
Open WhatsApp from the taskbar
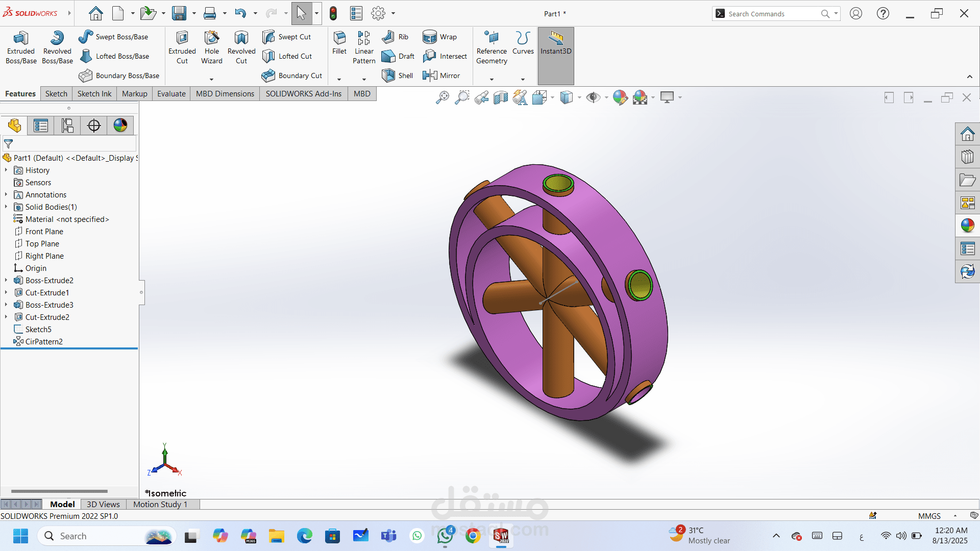417,536
